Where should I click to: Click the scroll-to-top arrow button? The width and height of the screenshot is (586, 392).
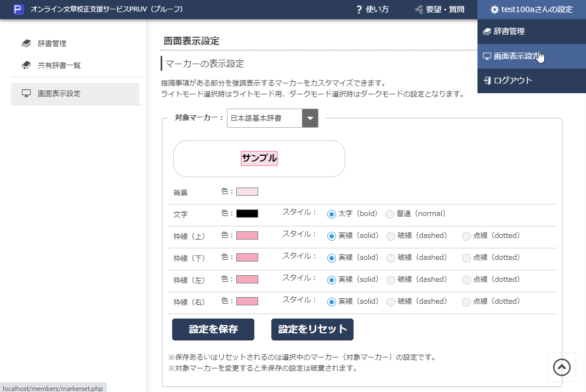[x=561, y=367]
